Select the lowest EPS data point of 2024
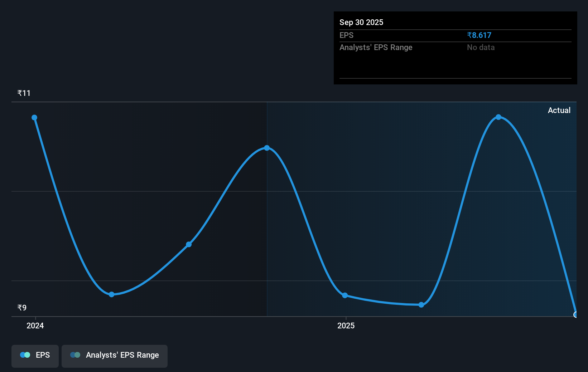Viewport: 588px width, 372px height. click(x=112, y=294)
